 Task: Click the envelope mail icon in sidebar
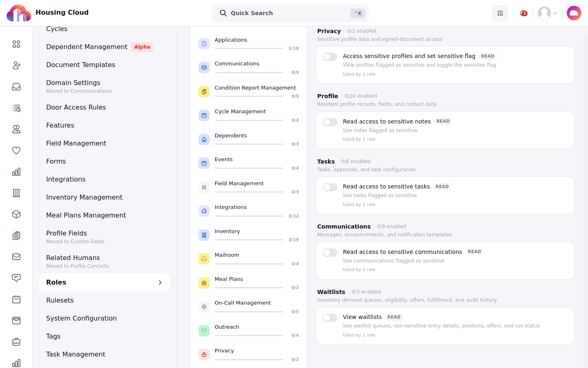click(16, 257)
